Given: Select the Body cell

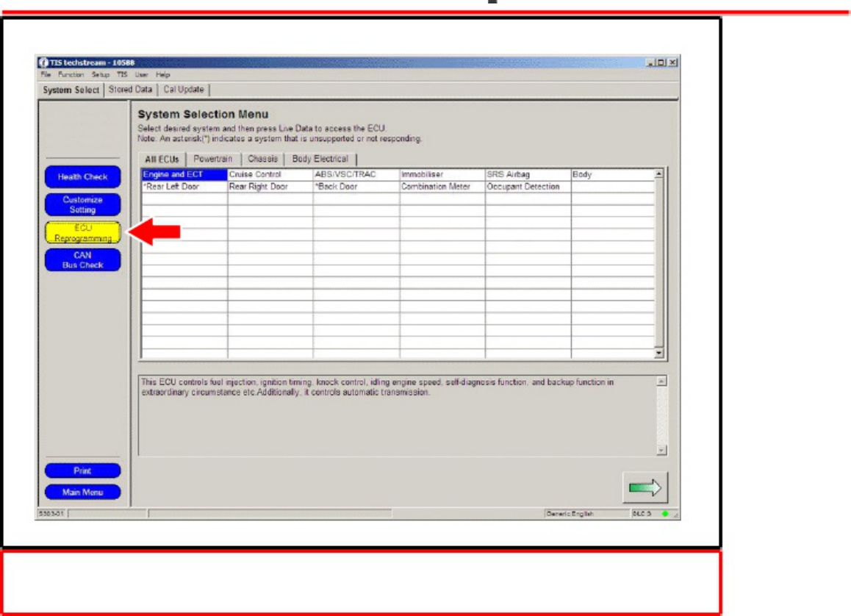Looking at the screenshot, I should [x=613, y=175].
